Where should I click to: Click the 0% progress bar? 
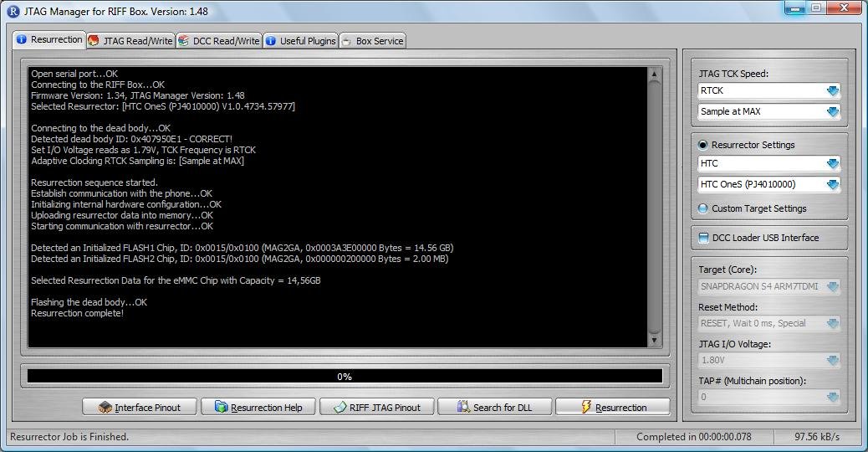click(x=345, y=377)
